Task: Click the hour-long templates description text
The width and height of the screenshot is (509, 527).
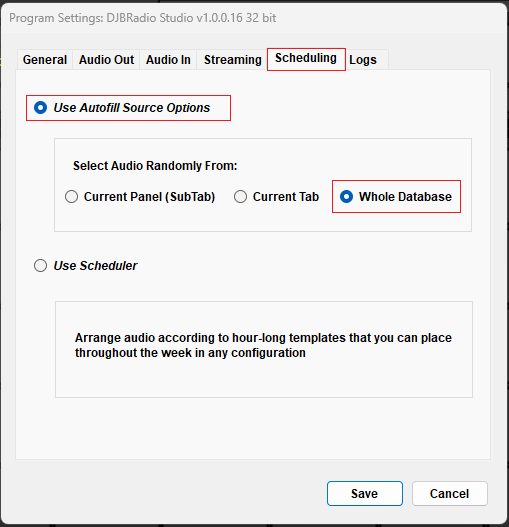Action: (263, 345)
